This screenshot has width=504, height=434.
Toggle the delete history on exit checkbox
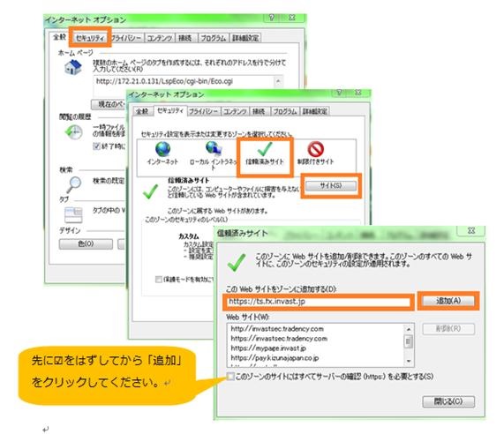[96, 146]
